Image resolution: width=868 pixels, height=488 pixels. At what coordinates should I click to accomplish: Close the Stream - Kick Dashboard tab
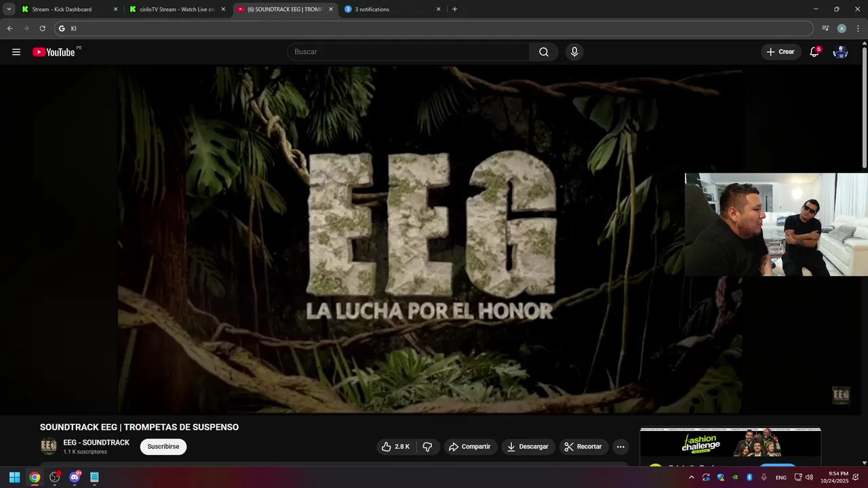pos(115,9)
